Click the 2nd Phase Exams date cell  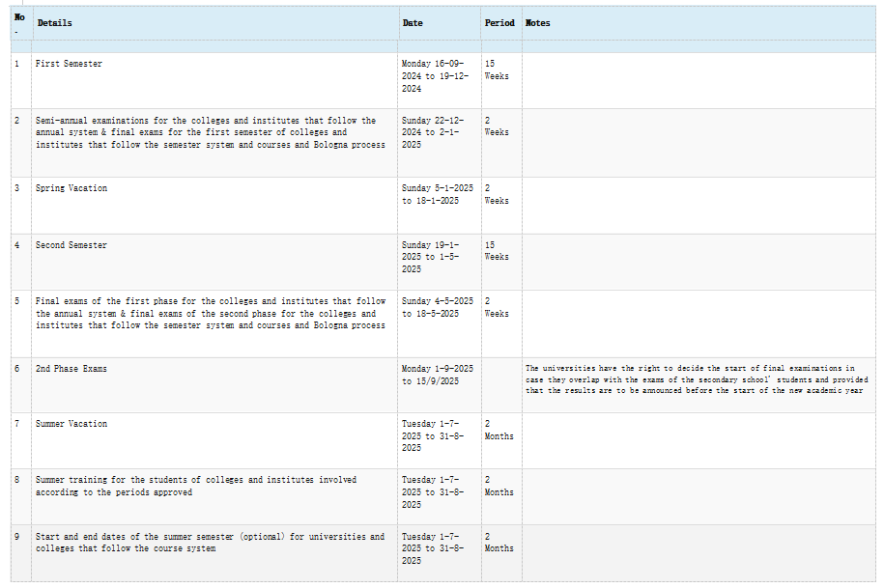(437, 375)
